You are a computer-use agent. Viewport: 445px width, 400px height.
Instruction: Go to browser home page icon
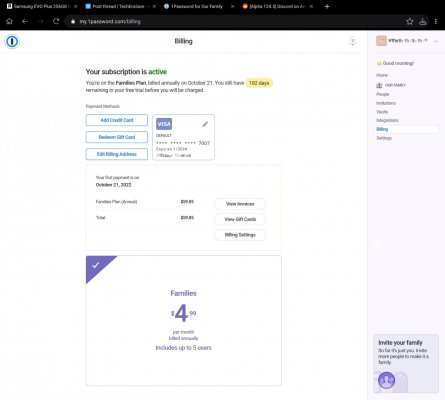tap(9, 21)
